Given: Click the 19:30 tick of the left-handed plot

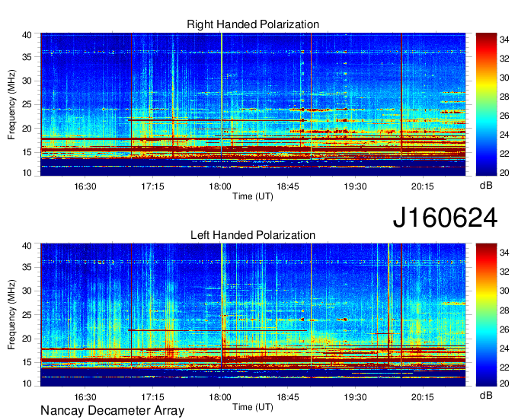Looking at the screenshot, I should [x=356, y=397].
